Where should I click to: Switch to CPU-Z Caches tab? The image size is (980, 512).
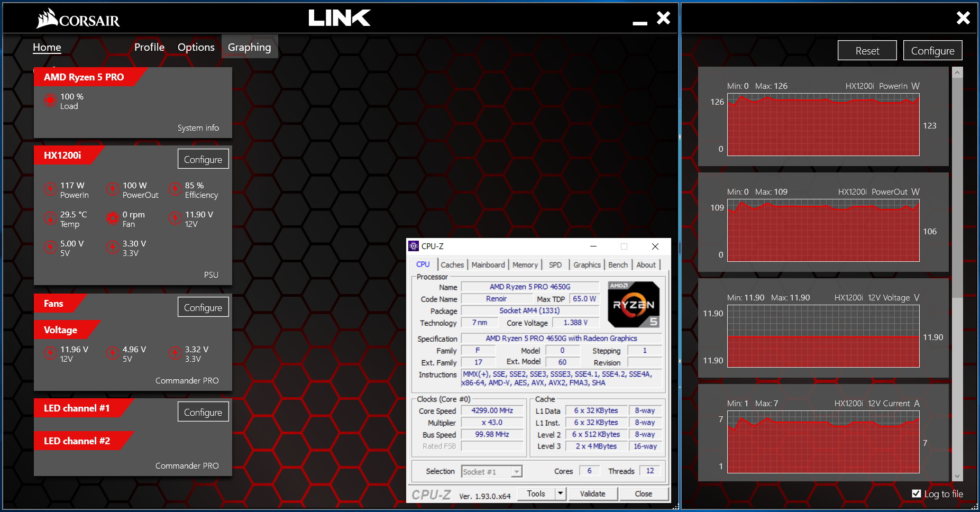coord(452,264)
